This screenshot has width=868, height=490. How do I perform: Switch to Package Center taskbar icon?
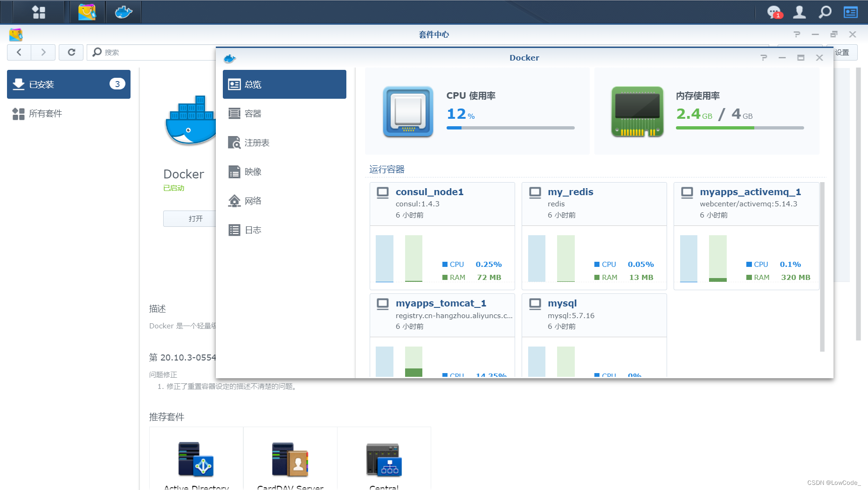click(87, 12)
